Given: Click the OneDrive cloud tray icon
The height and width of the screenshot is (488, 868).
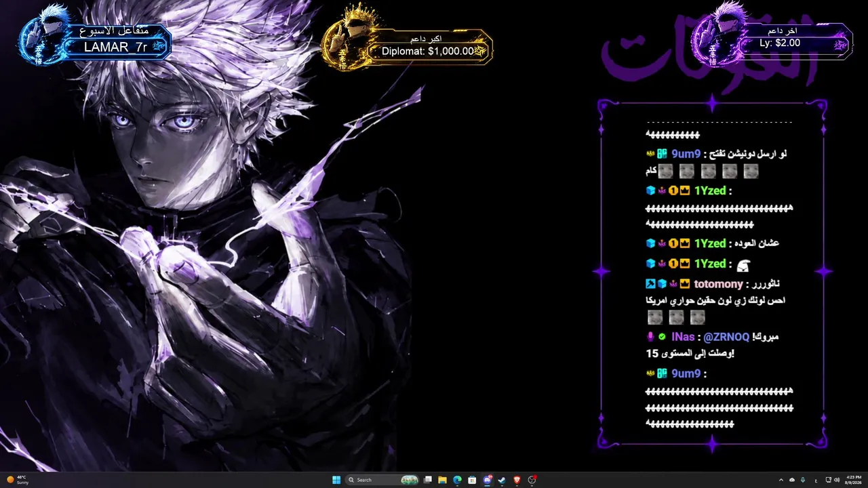Looking at the screenshot, I should tap(792, 480).
